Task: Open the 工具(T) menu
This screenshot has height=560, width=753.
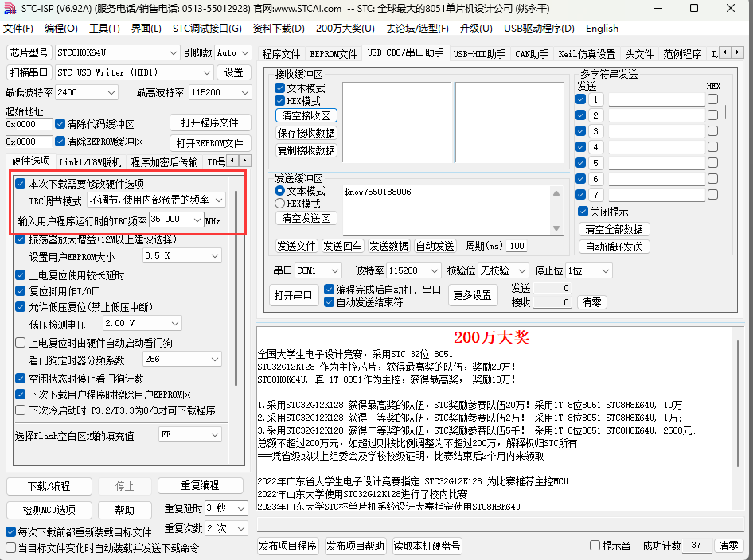Action: (x=104, y=29)
